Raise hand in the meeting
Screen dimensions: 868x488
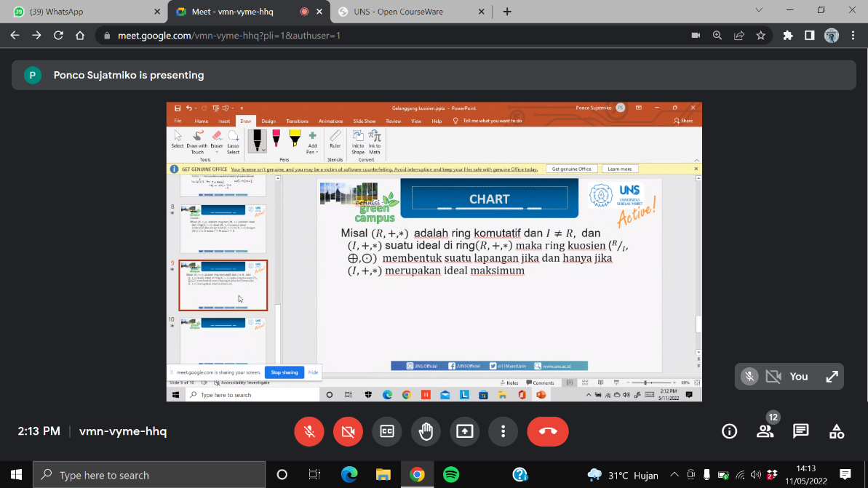coord(426,431)
